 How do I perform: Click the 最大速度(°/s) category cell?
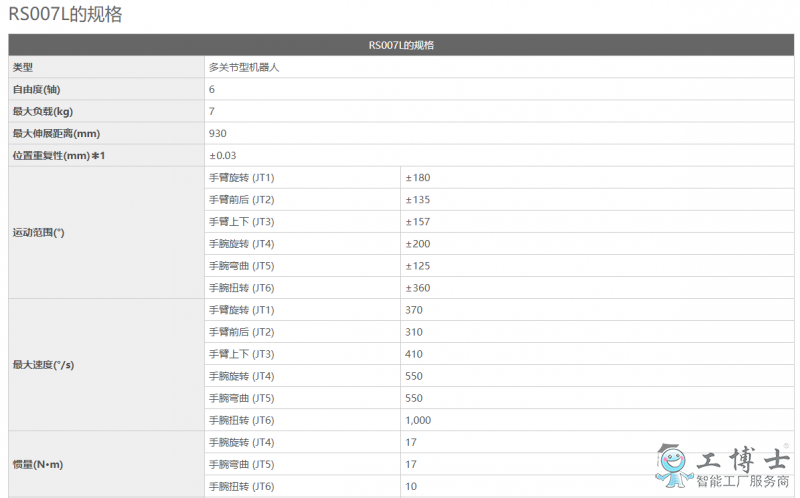click(42, 365)
